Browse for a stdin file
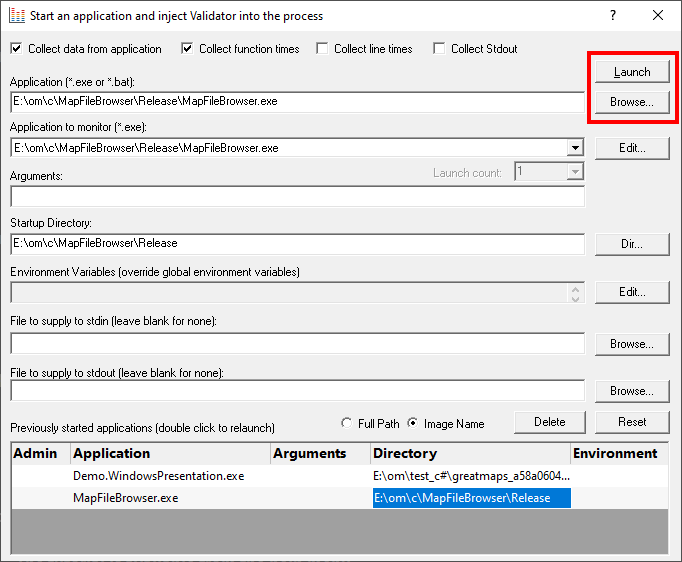The image size is (682, 562). (632, 344)
